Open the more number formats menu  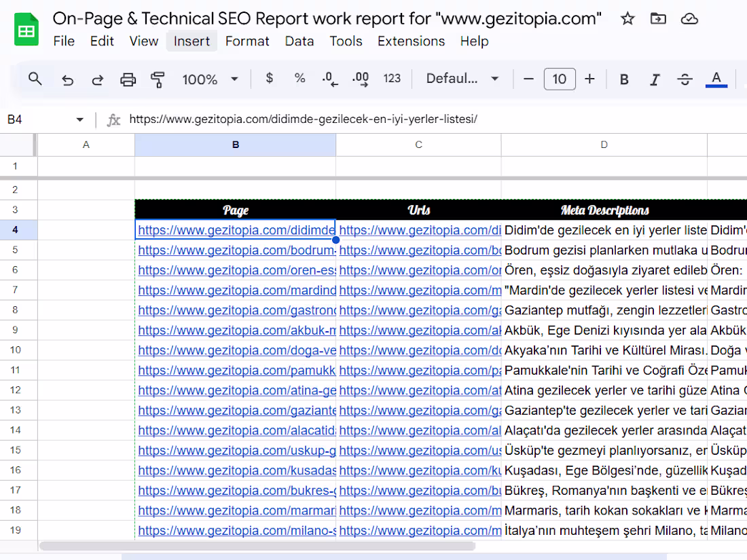coord(393,79)
